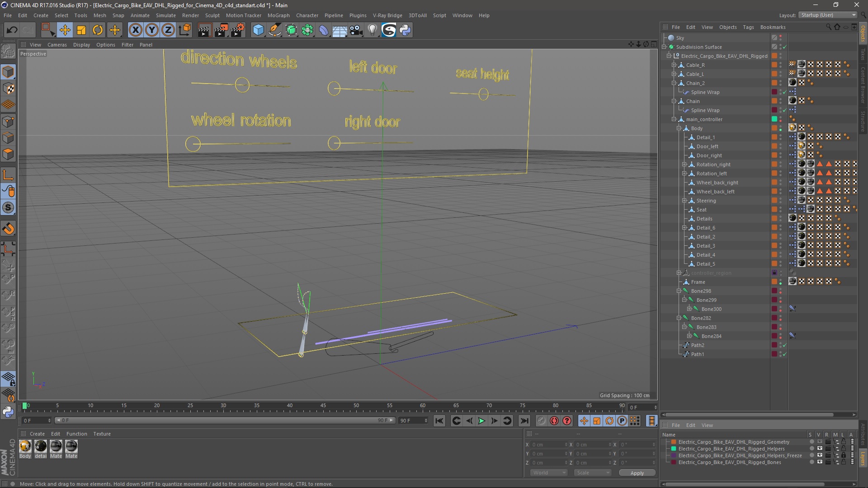Viewport: 868px width, 488px height.
Task: Click the Play button in timeline
Action: pos(481,421)
